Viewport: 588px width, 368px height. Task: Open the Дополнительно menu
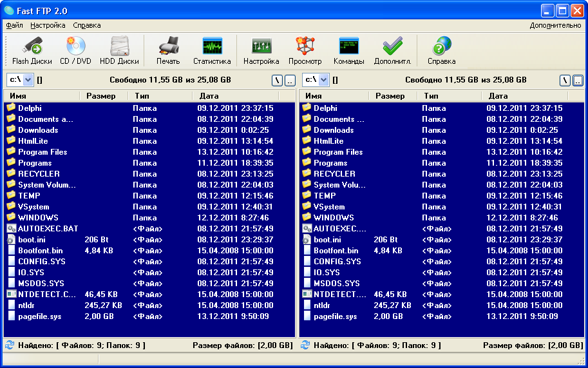click(555, 25)
